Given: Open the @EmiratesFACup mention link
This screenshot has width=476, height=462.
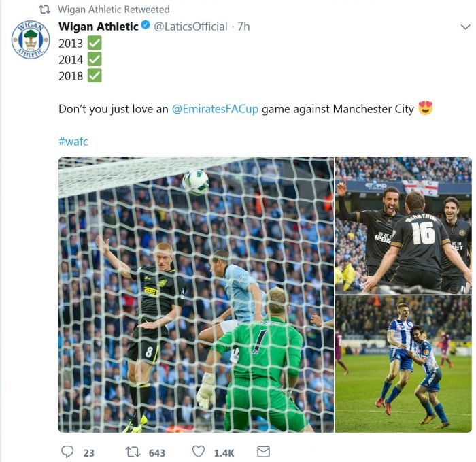Looking at the screenshot, I should pos(216,109).
